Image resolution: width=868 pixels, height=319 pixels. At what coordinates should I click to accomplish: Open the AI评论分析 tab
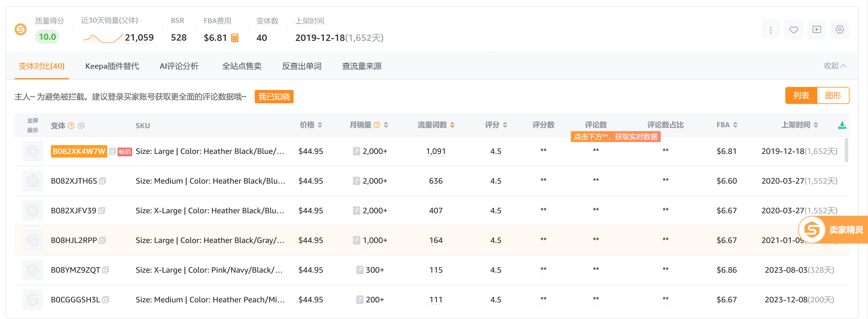(x=179, y=66)
